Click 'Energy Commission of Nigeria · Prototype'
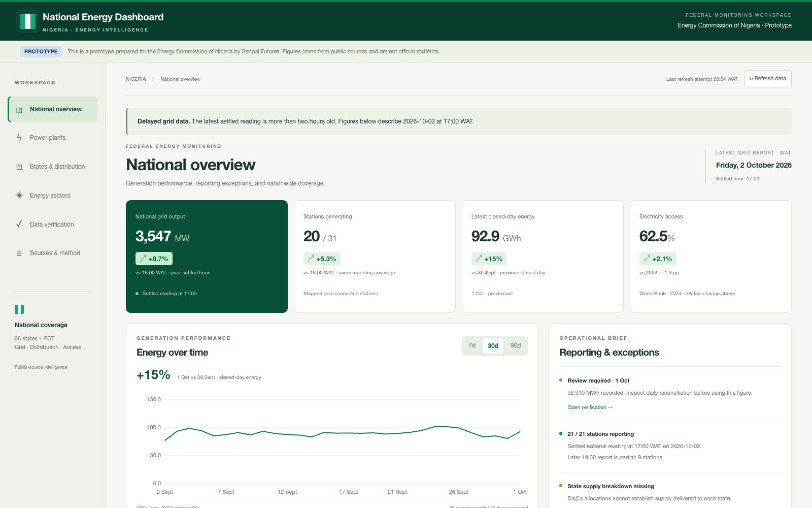 point(734,25)
